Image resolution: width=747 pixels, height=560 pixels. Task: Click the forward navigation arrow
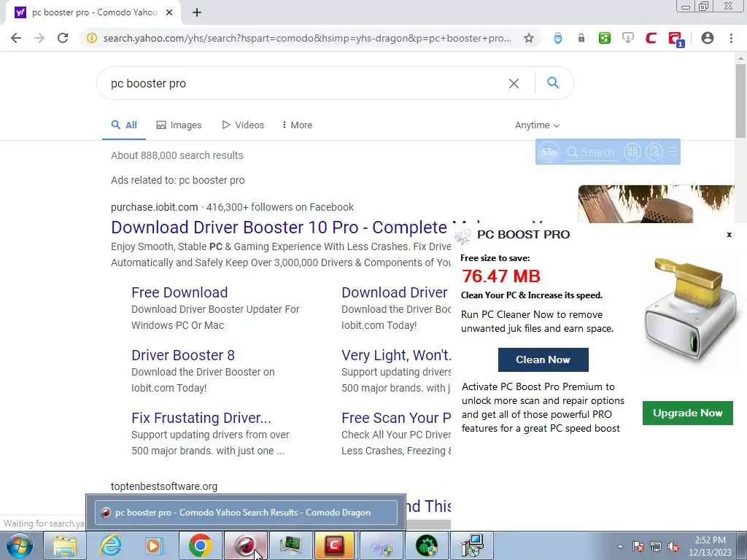coord(39,38)
